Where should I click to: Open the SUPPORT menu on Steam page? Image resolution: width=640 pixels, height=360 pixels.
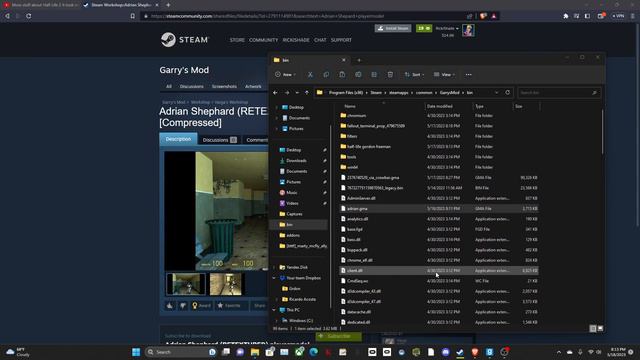(x=341, y=40)
